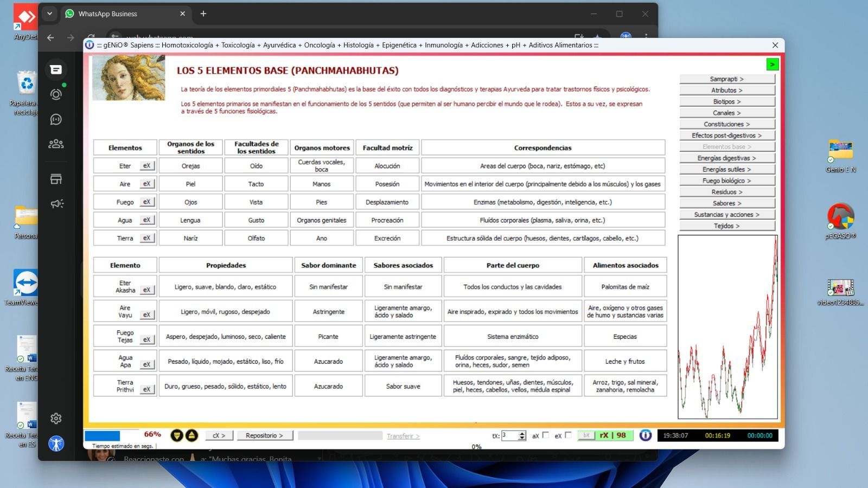Open a new browser tab with plus
Screen dimensions: 868x488
point(203,14)
